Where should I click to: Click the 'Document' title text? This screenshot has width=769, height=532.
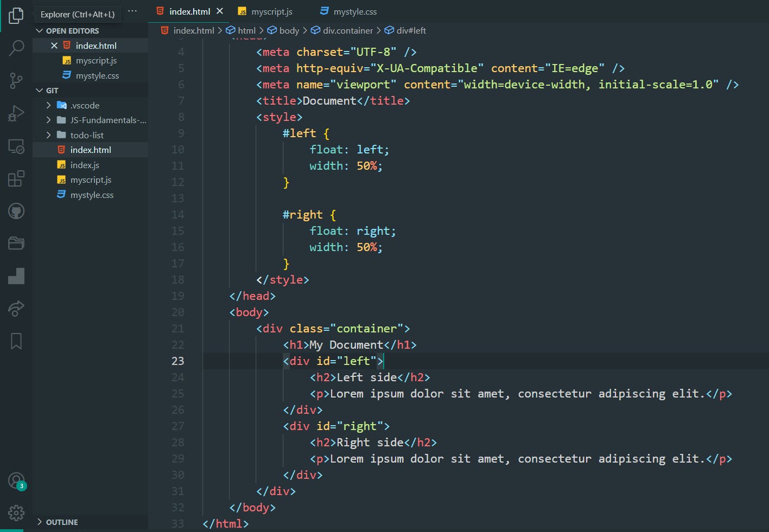click(329, 101)
